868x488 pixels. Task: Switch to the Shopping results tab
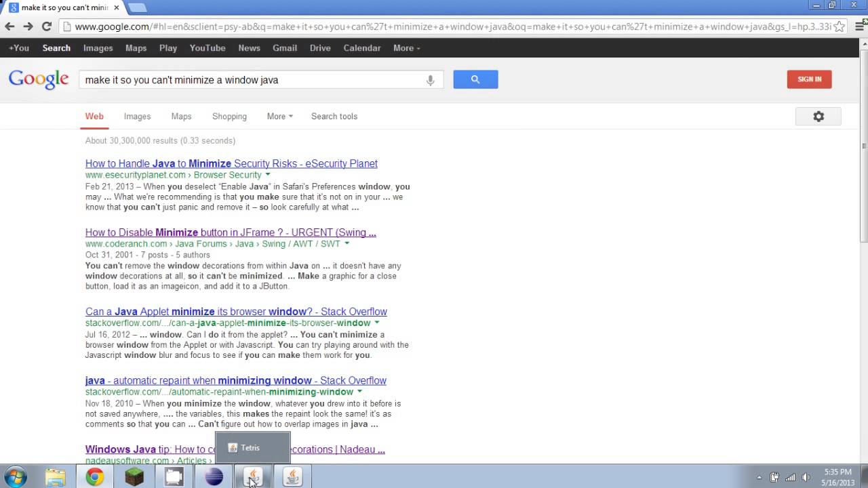229,117
